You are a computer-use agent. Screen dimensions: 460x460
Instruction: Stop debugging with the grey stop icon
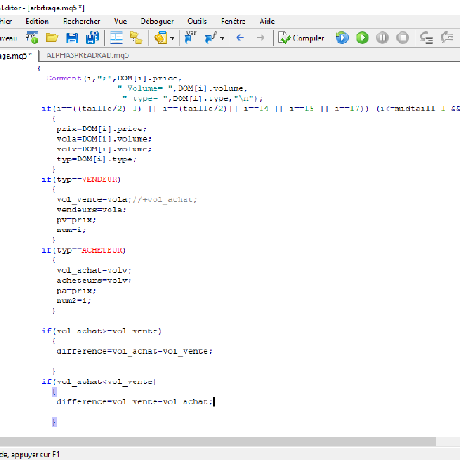402,38
